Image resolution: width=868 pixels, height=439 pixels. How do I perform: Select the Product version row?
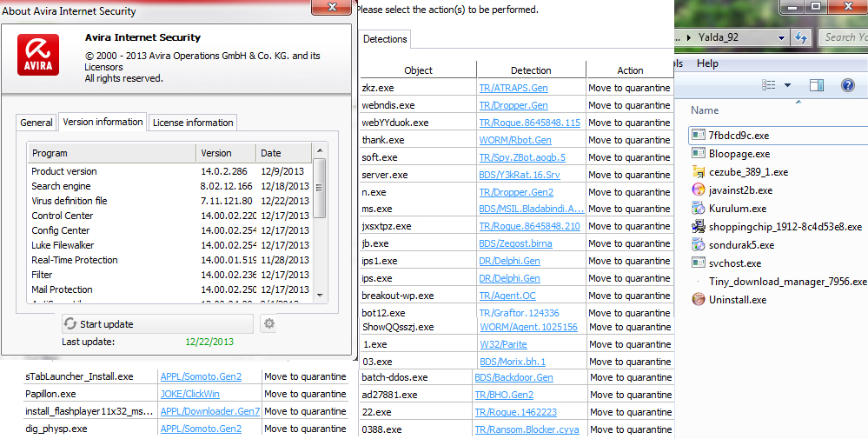pos(170,171)
